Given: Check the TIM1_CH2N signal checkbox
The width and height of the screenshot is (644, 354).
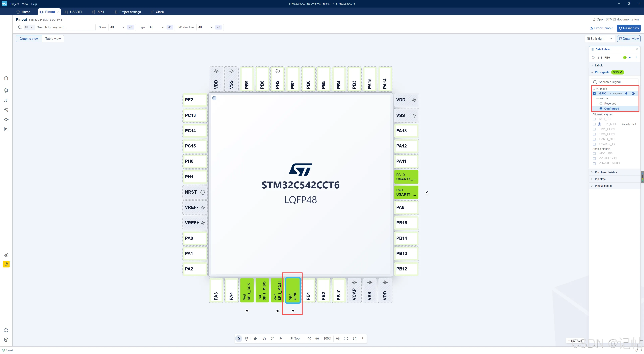Looking at the screenshot, I should [x=594, y=129].
